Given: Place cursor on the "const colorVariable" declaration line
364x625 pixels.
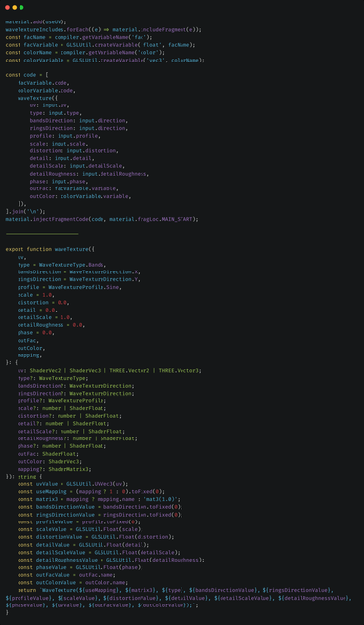Looking at the screenshot, I should tap(105, 61).
